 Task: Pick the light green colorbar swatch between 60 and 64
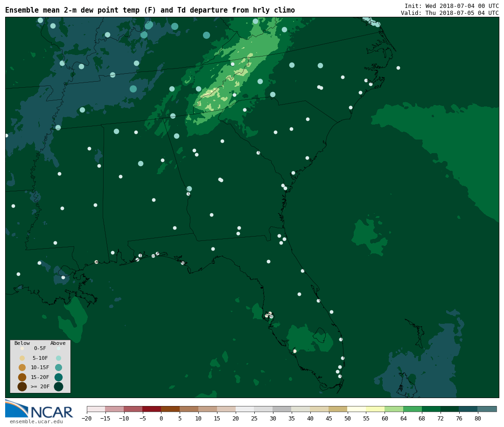click(x=394, y=409)
